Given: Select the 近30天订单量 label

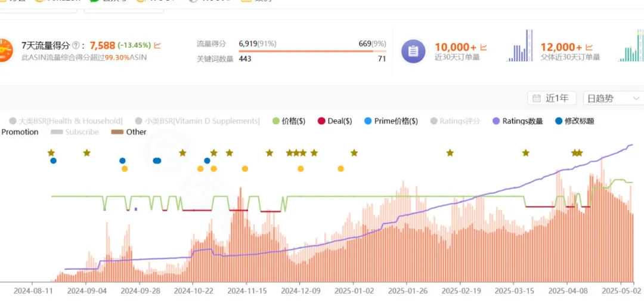Looking at the screenshot, I should [x=457, y=57].
